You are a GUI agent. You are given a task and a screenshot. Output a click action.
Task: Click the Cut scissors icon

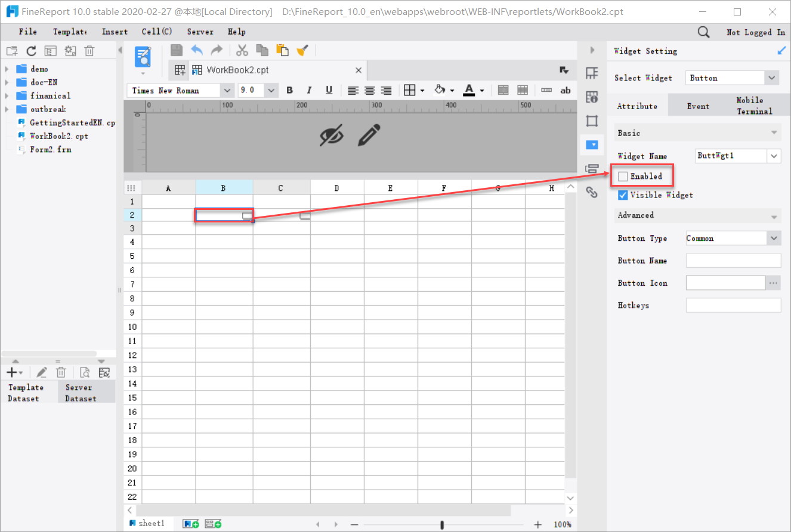(x=242, y=51)
